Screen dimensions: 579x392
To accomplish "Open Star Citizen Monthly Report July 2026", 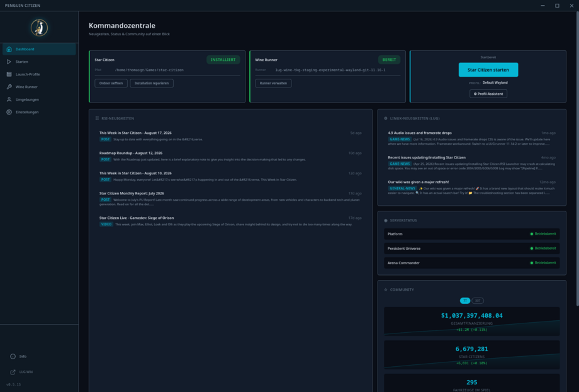I will click(230, 199).
